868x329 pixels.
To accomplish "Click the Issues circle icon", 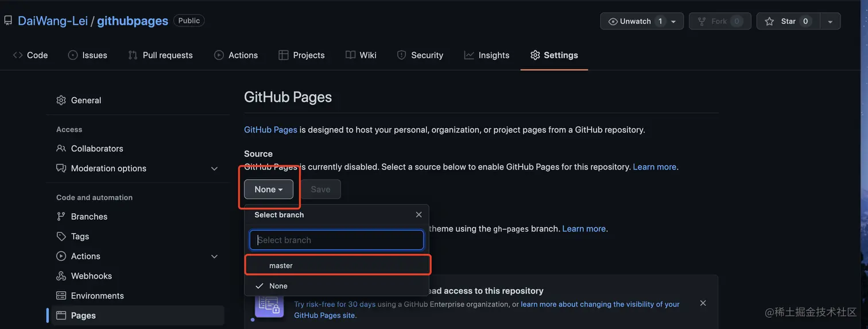I will (73, 55).
